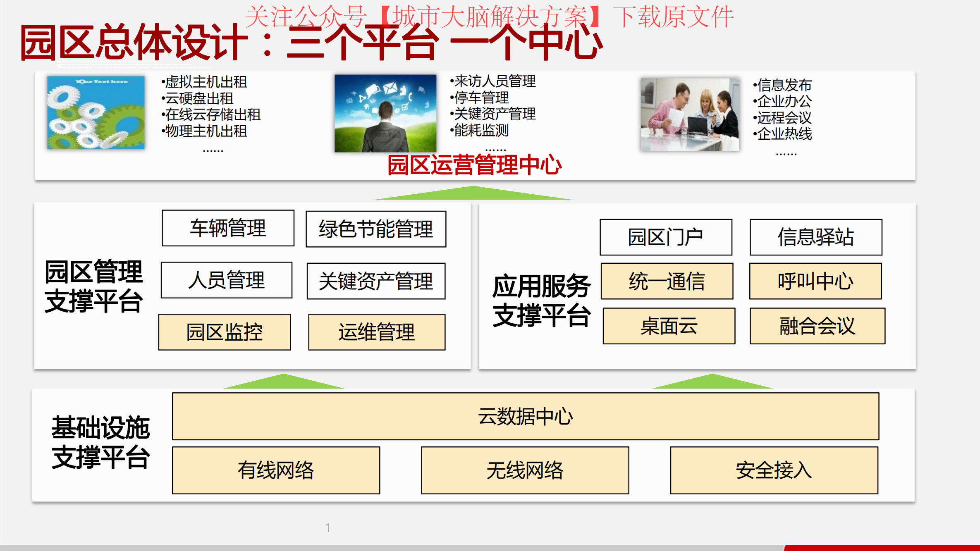This screenshot has height=551, width=980.
Task: Click the green arrow above 基础设施 left side
Action: (x=284, y=381)
